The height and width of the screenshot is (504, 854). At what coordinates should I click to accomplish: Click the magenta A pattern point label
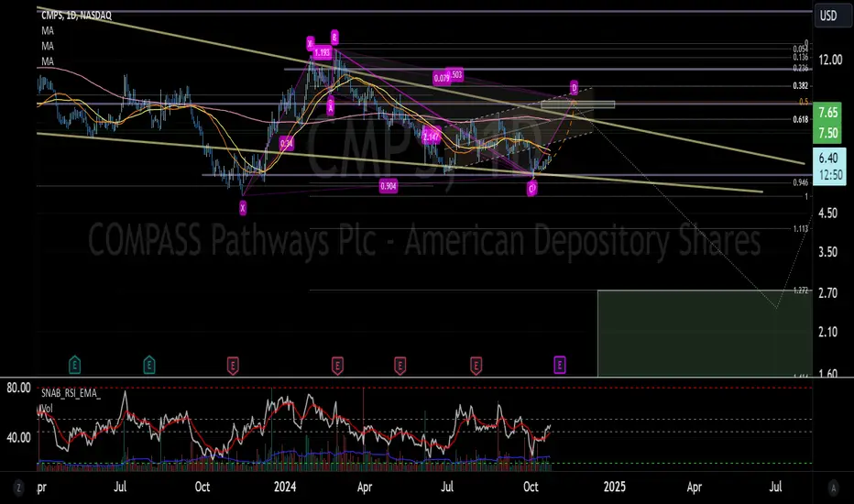tap(331, 105)
